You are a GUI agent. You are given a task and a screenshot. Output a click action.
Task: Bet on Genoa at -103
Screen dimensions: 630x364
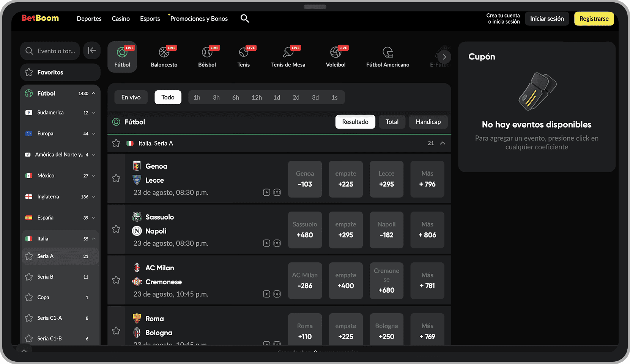[x=305, y=179]
